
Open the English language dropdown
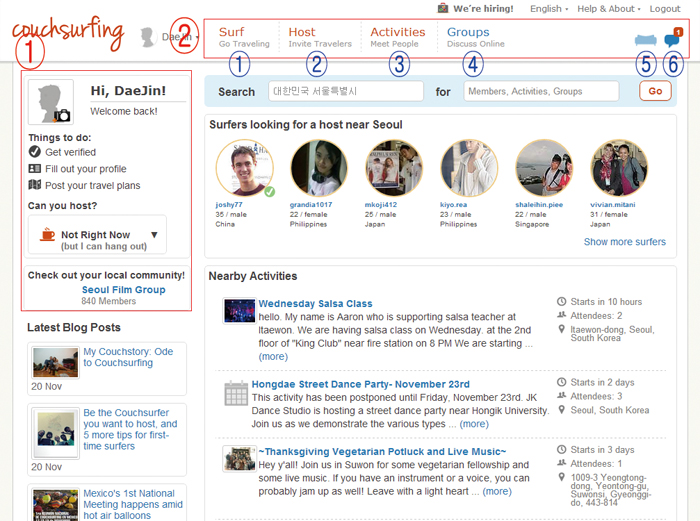point(549,9)
